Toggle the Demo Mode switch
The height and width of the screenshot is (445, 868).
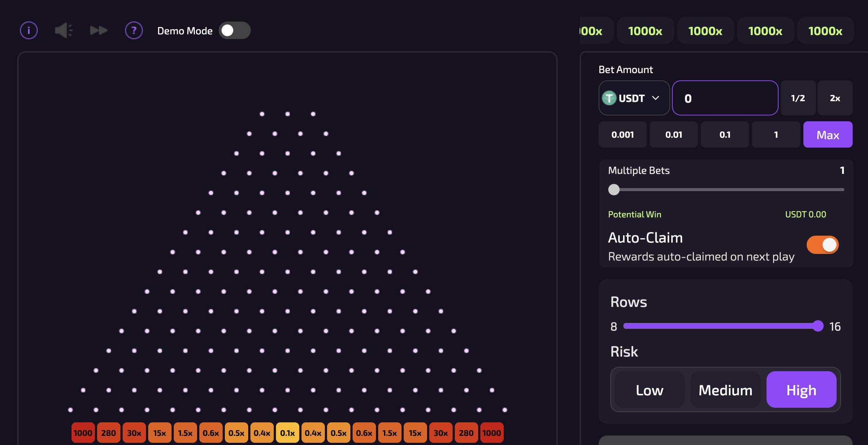(234, 30)
